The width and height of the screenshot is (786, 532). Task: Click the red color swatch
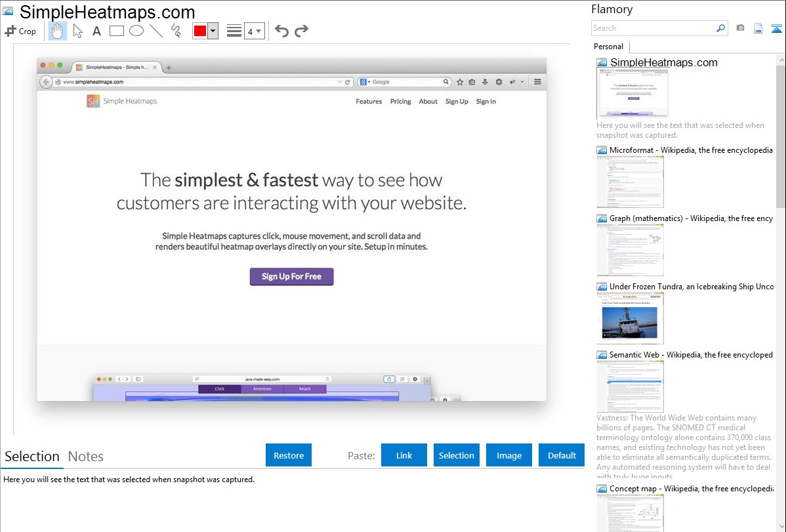(200, 31)
